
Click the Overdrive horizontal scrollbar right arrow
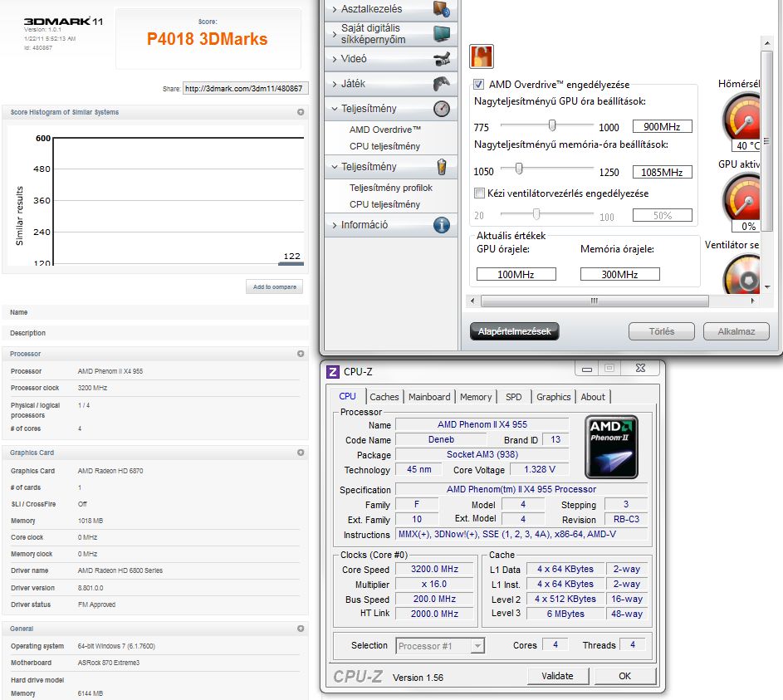[x=752, y=301]
